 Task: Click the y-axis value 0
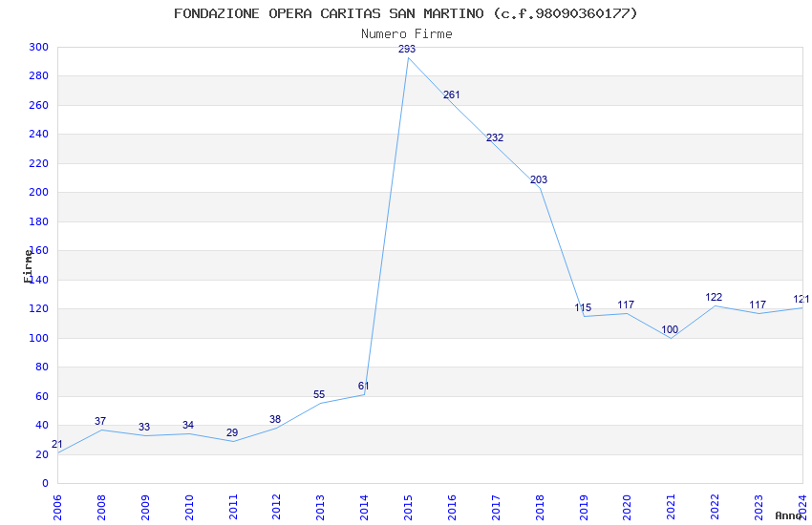tap(46, 484)
